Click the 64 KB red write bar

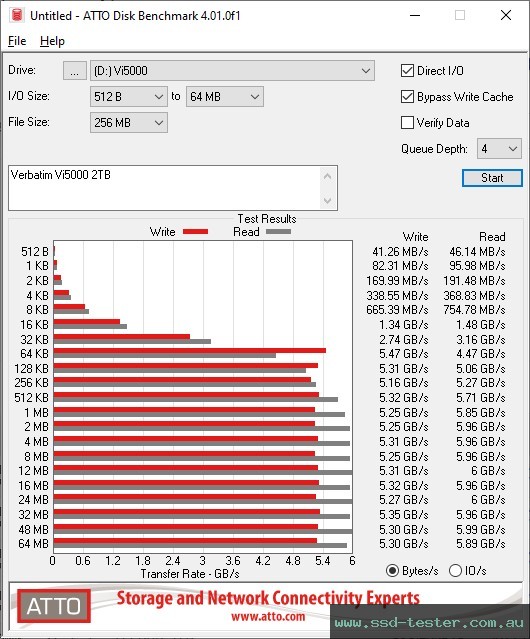pyautogui.click(x=189, y=350)
